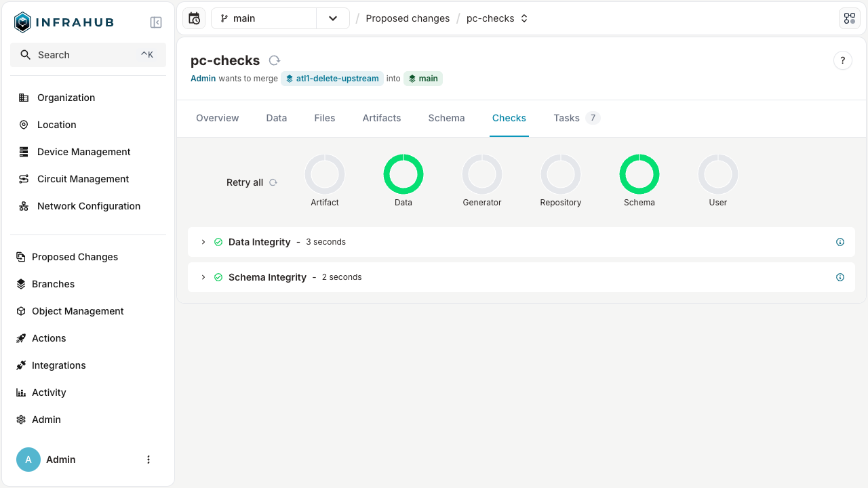Image resolution: width=868 pixels, height=488 pixels.
Task: Click the help question mark icon
Action: (x=842, y=60)
